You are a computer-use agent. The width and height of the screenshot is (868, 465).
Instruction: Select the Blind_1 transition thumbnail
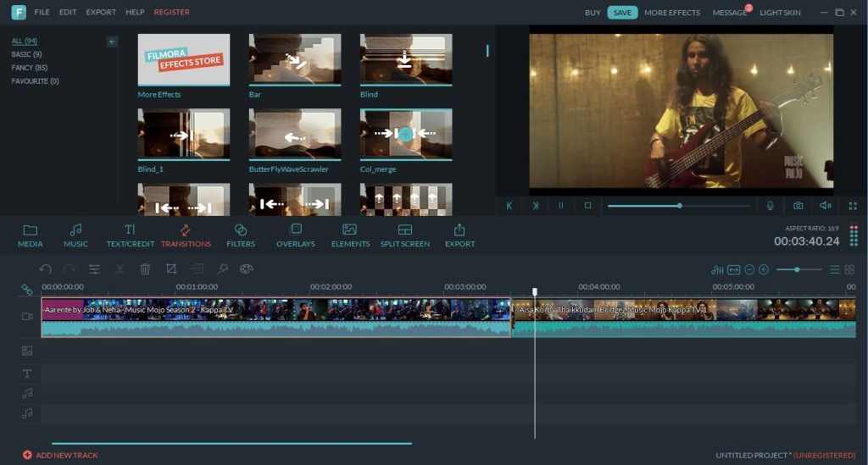click(184, 135)
